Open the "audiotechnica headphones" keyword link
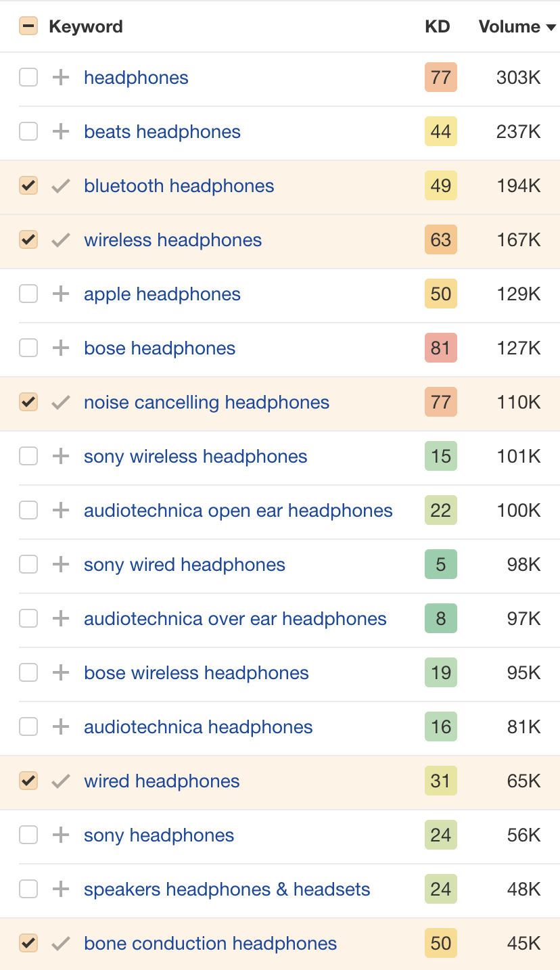Viewport: 560px width, 970px height. (197, 726)
